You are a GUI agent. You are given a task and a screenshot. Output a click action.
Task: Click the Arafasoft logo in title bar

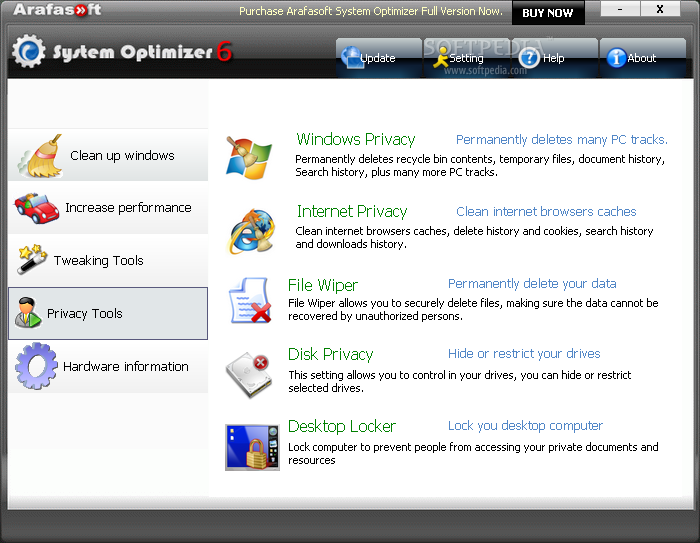coord(57,10)
